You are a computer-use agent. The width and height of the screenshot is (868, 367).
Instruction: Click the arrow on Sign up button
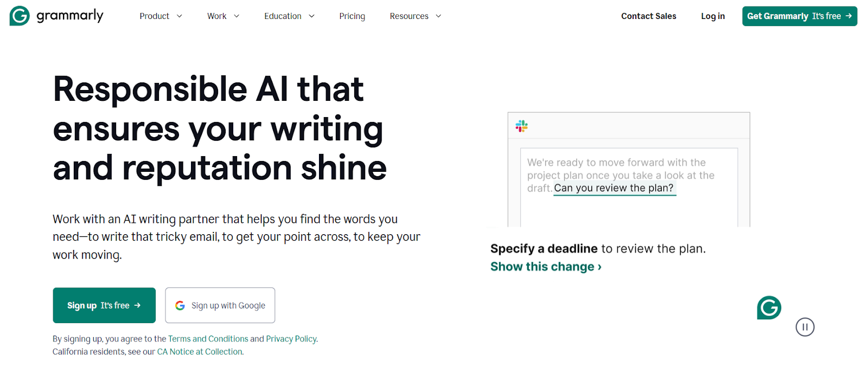click(138, 305)
